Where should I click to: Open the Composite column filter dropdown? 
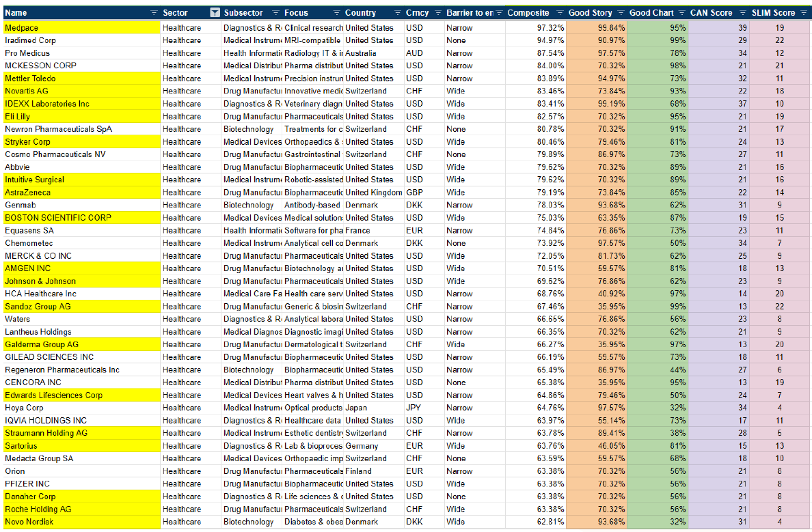(x=560, y=13)
